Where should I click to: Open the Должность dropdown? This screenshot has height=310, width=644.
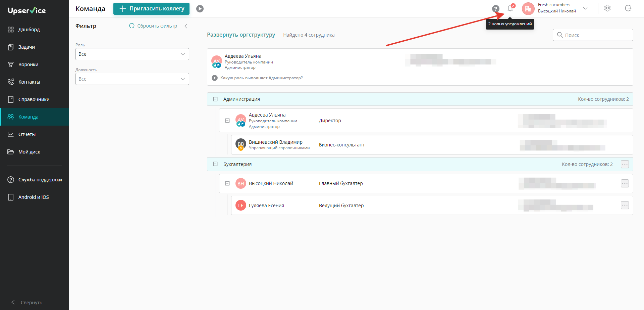(x=132, y=79)
